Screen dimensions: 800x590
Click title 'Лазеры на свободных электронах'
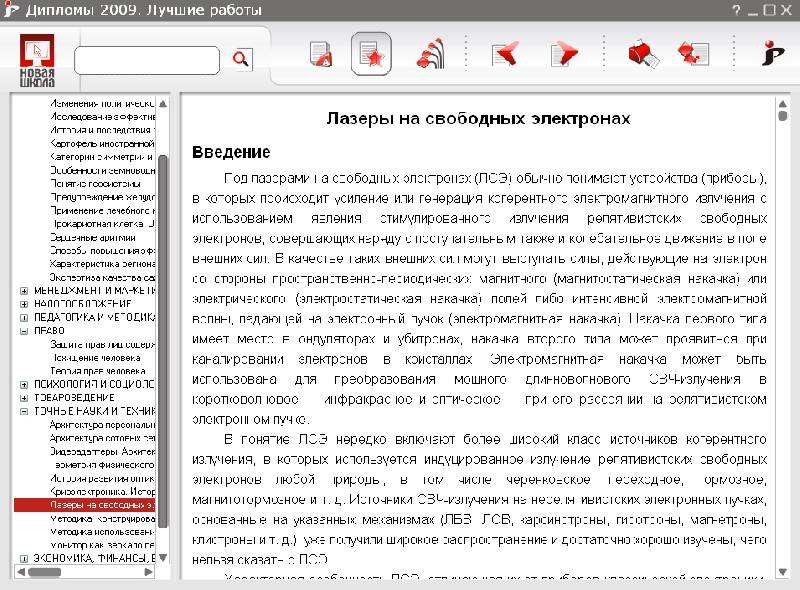pos(478,118)
